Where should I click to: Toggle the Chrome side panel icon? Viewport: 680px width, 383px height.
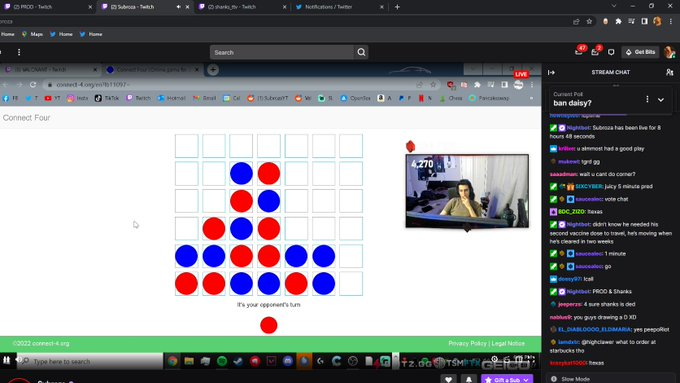[644, 21]
